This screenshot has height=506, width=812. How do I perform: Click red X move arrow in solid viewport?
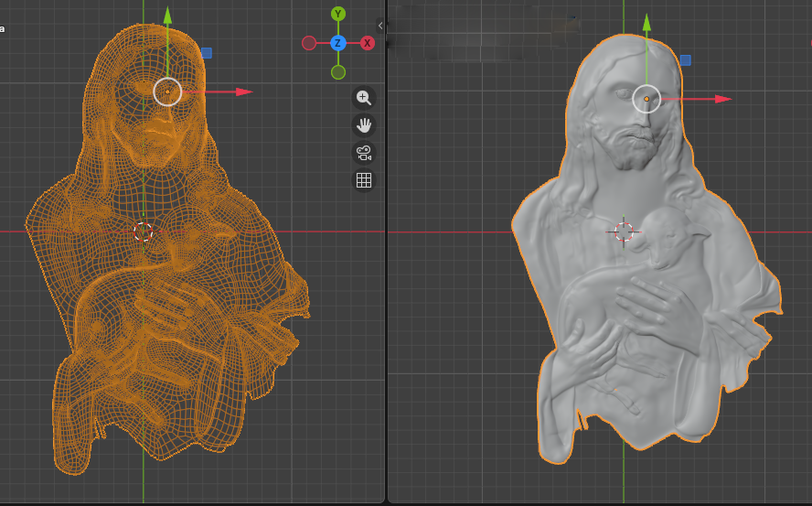click(x=722, y=99)
